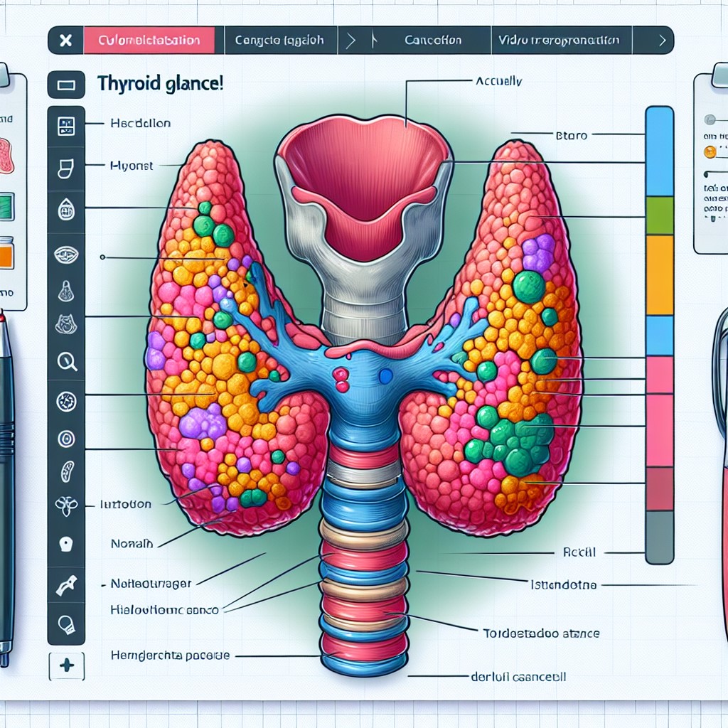Switch to the Cangcte lagdoh tab
The height and width of the screenshot is (728, 728).
[279, 41]
